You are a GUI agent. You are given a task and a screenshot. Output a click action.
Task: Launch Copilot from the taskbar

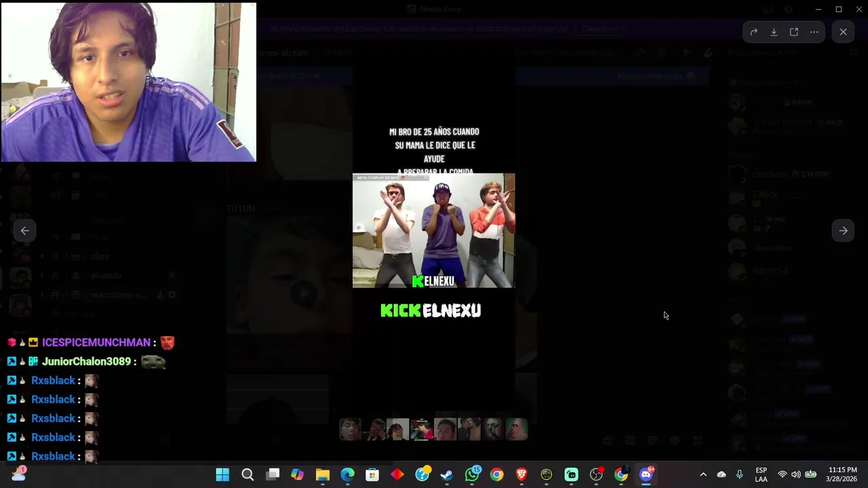pos(298,474)
